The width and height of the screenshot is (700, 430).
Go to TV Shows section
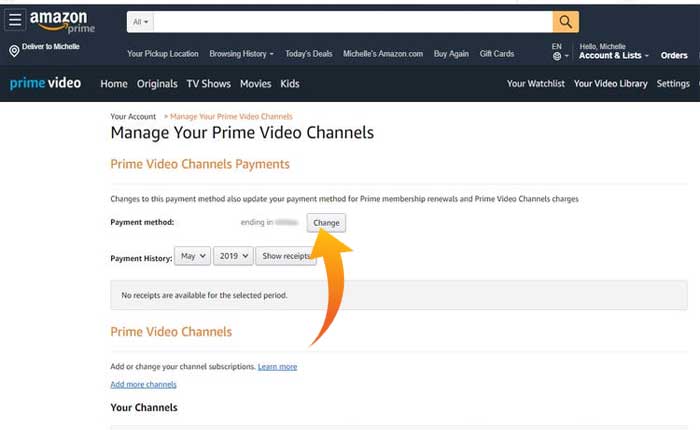pos(208,84)
